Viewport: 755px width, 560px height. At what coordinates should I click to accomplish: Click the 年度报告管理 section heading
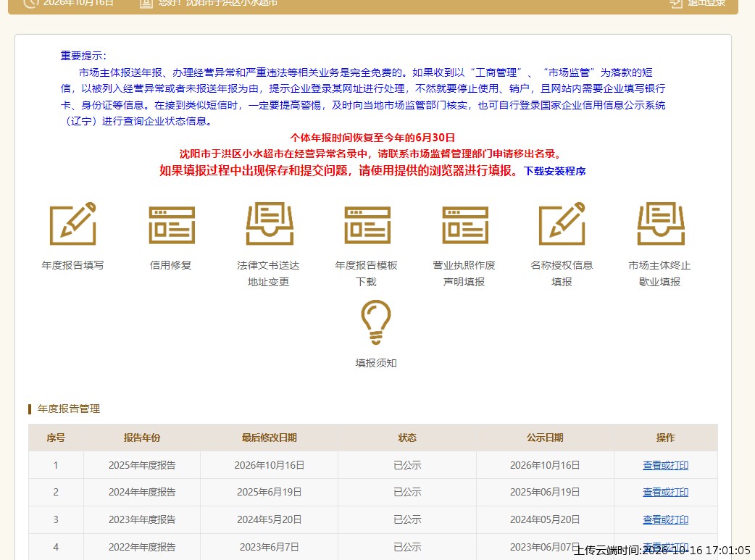click(x=69, y=409)
